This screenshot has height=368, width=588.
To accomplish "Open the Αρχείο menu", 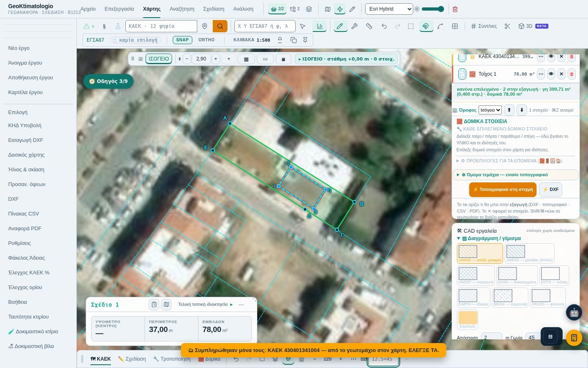I will click(x=88, y=9).
